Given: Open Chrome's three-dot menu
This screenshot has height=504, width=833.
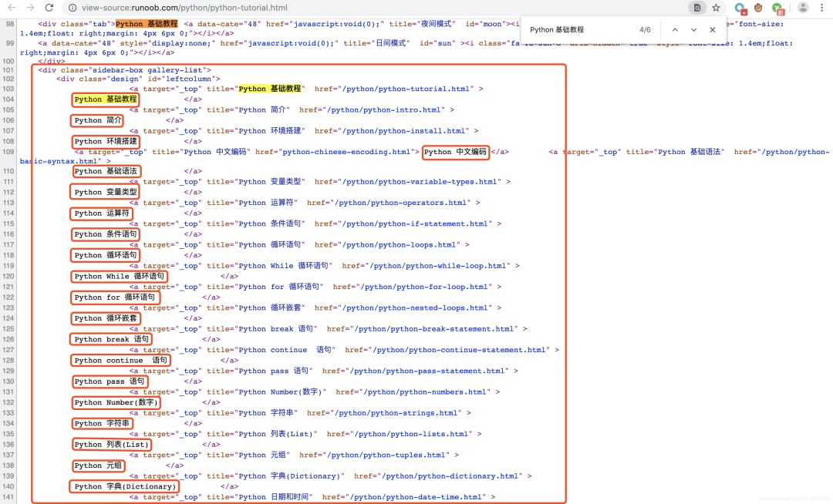Looking at the screenshot, I should click(821, 8).
